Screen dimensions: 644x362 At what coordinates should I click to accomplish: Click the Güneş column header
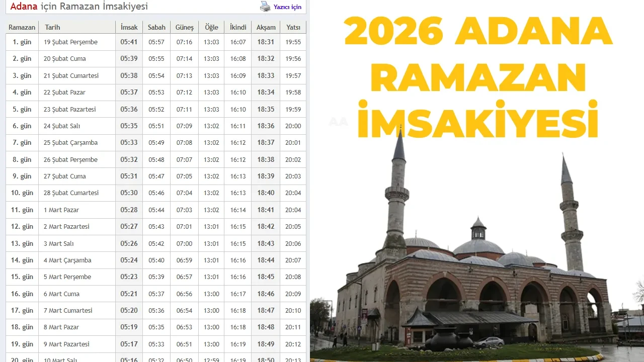(184, 27)
